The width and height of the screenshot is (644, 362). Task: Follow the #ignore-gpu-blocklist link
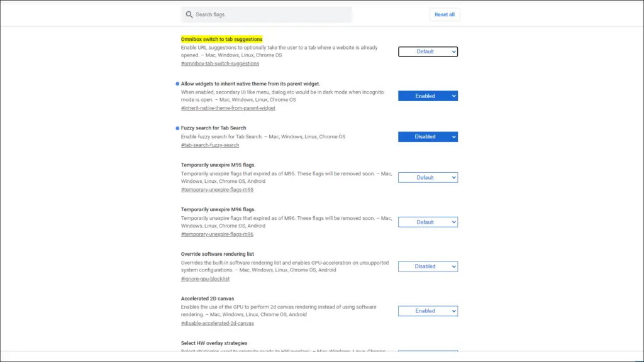[205, 279]
